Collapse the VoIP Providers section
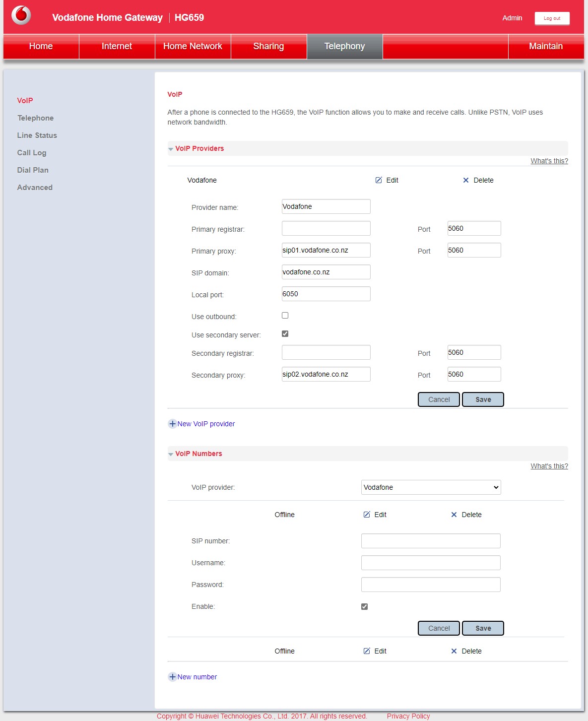Viewport: 588px width, 721px height. [171, 149]
